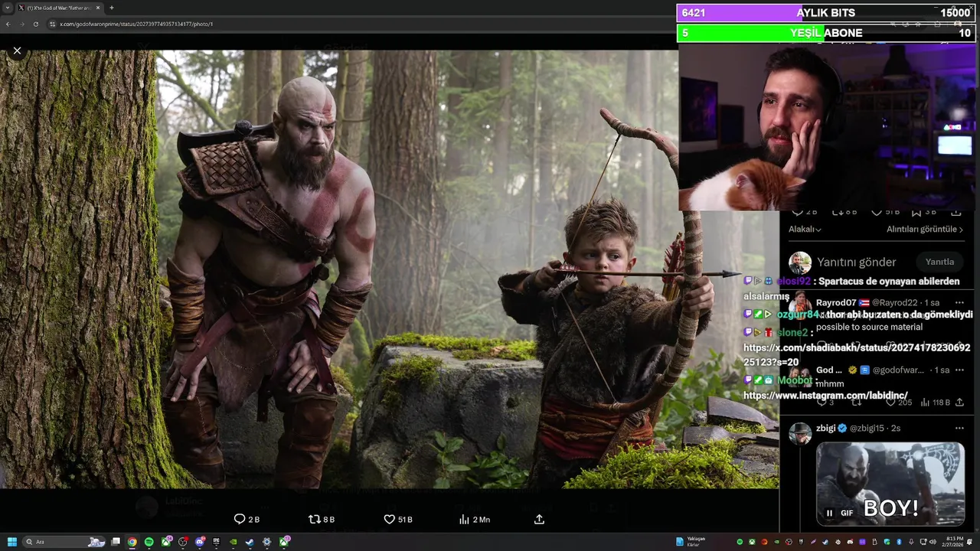This screenshot has height=551, width=980.
Task: Click the profile avatar beside Yanıtını gönder
Action: (x=800, y=262)
